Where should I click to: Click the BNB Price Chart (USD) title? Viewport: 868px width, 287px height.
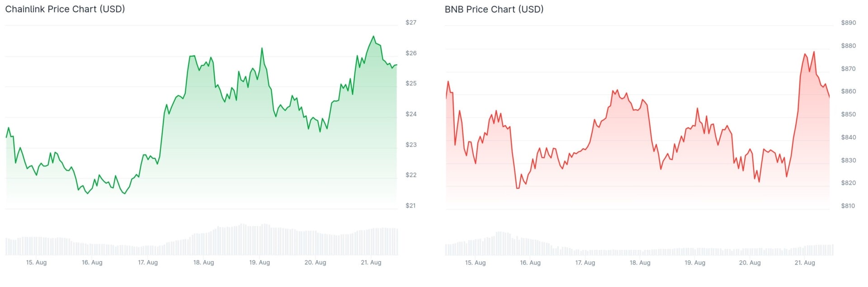pyautogui.click(x=494, y=9)
